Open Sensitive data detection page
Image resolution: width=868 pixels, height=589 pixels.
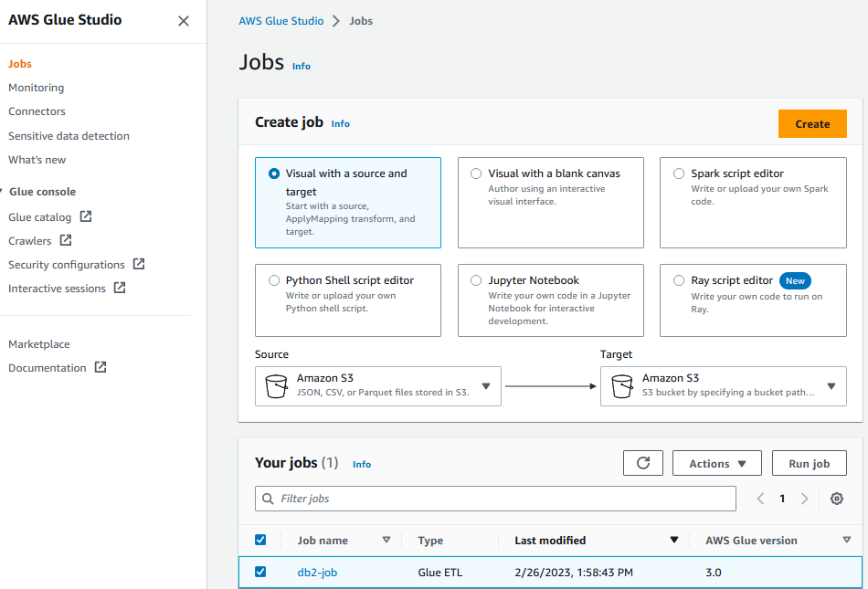69,135
